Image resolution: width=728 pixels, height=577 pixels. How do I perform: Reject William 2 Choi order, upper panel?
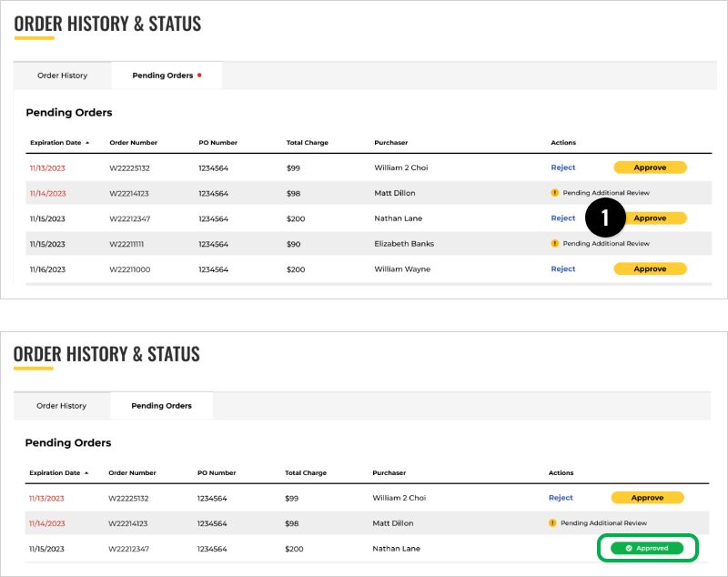pos(562,167)
